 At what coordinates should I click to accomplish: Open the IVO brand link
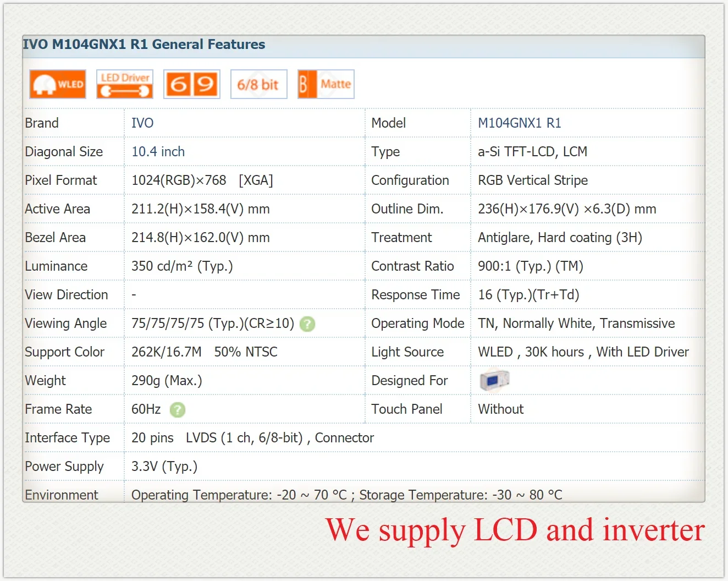click(142, 123)
